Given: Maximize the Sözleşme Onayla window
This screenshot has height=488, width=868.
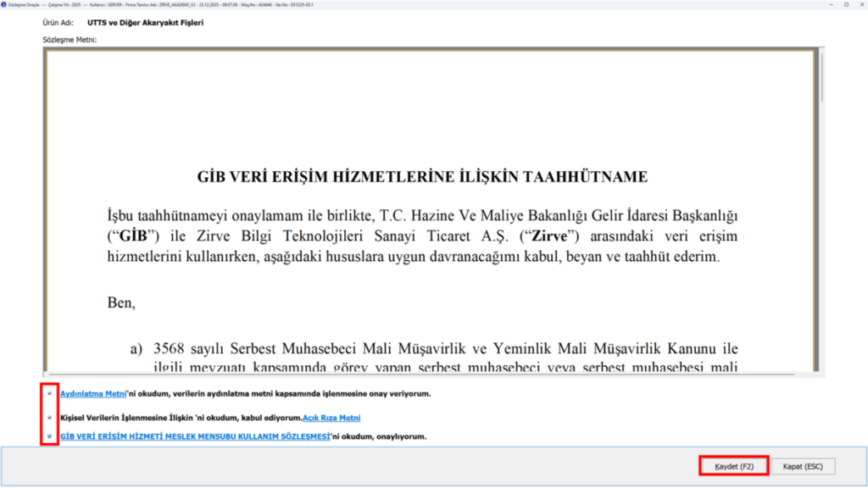Looking at the screenshot, I should point(847,4).
